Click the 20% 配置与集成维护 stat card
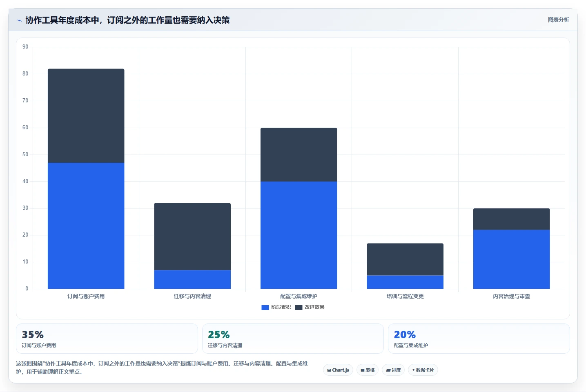Screen dimensions: 586x392 tap(479, 339)
